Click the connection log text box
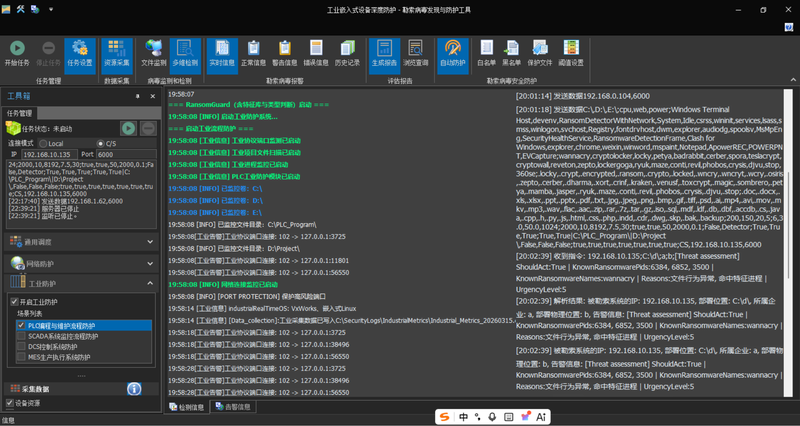Image resolution: width=800 pixels, height=426 pixels. [x=81, y=194]
